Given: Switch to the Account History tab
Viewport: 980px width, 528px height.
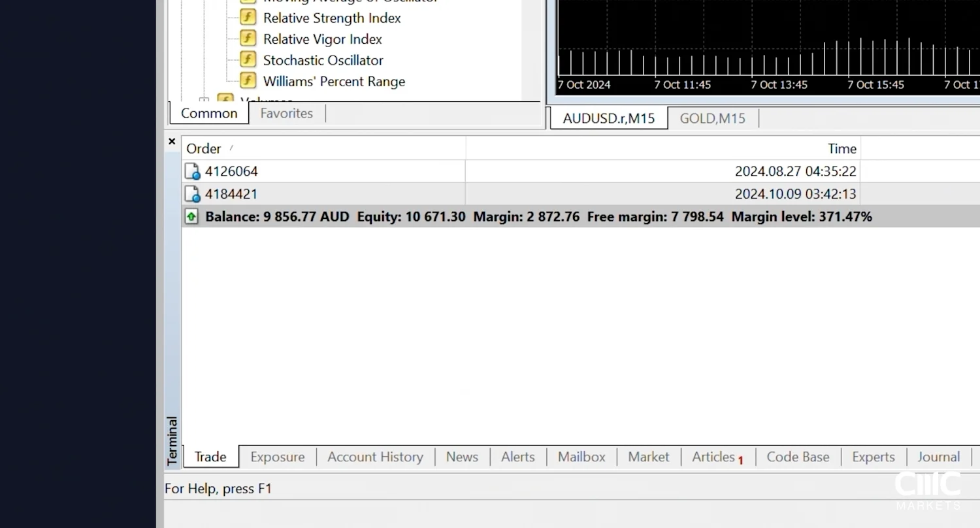Looking at the screenshot, I should pyautogui.click(x=375, y=456).
